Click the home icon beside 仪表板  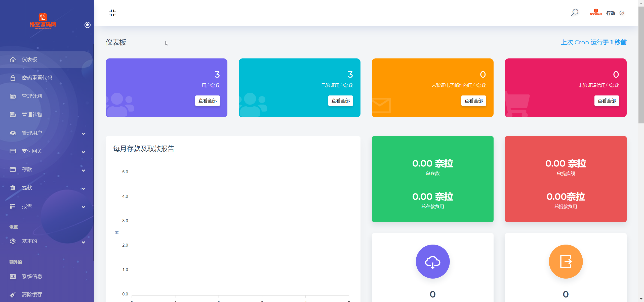click(x=13, y=60)
